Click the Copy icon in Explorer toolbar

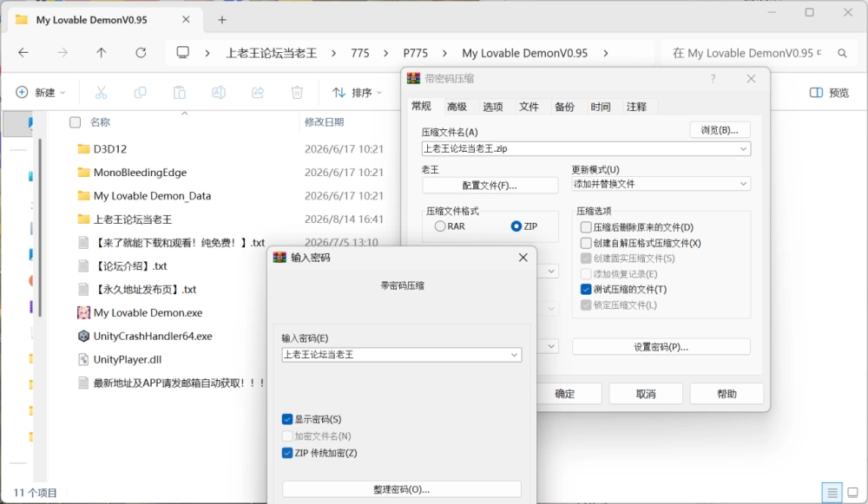140,93
